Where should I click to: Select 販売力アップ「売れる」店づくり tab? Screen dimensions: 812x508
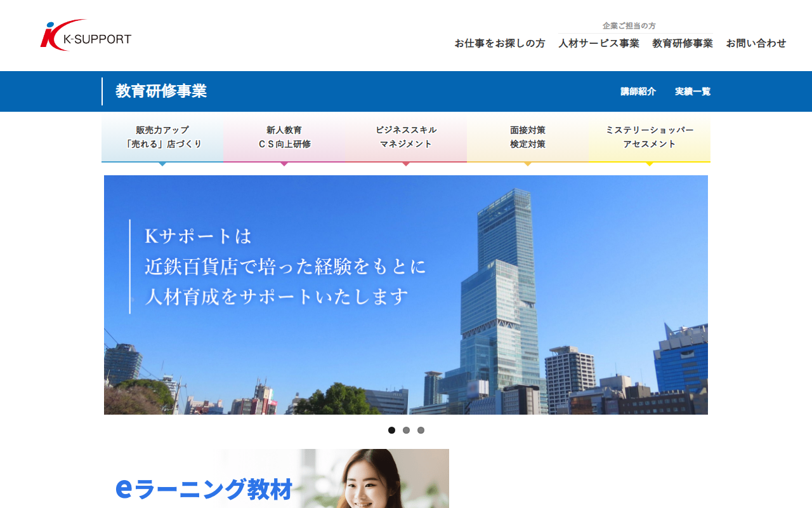(x=162, y=137)
